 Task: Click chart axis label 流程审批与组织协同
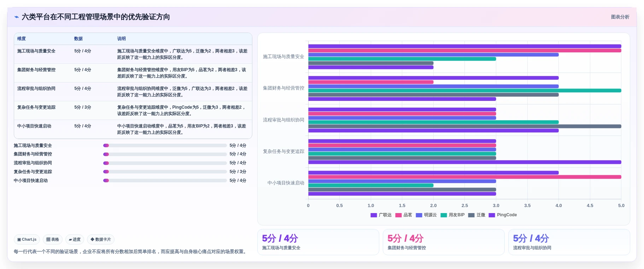point(283,120)
